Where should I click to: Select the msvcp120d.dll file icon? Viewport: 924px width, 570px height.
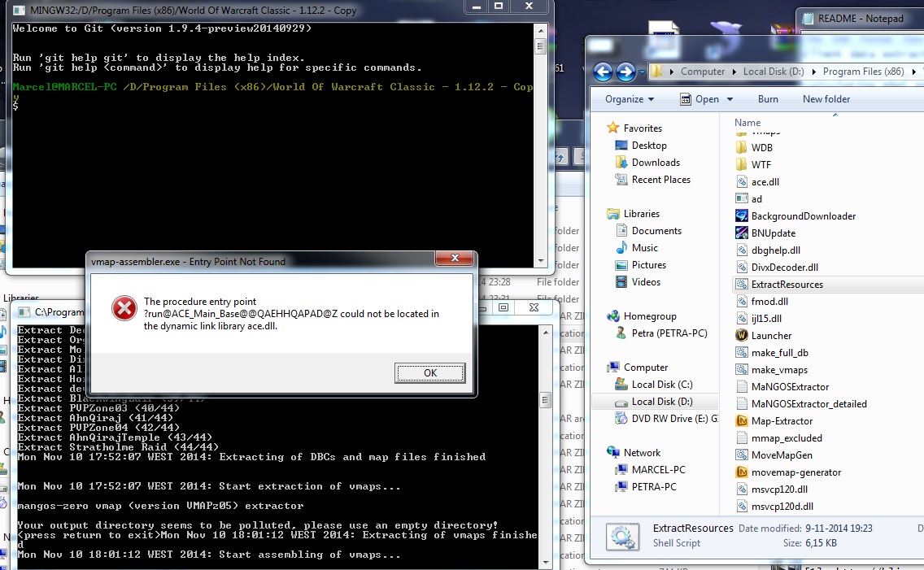pyautogui.click(x=742, y=506)
